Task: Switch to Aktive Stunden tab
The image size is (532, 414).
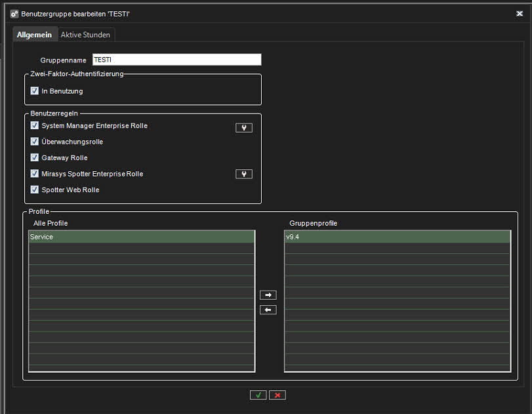Action: click(x=86, y=34)
